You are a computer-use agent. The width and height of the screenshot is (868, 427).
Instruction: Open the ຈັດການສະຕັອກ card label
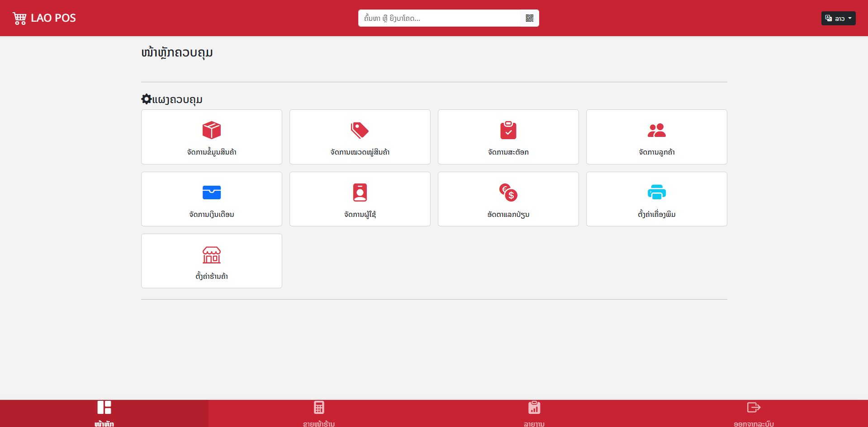[x=508, y=152]
